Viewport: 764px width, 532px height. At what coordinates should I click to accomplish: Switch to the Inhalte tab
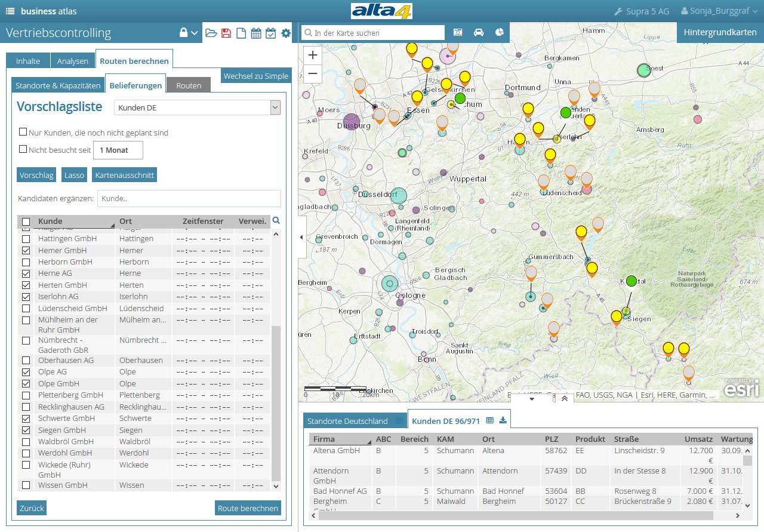click(28, 61)
